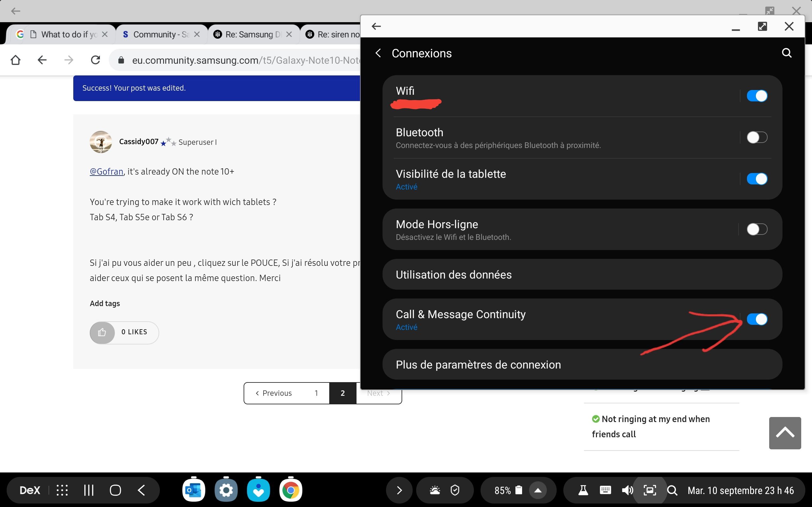Viewport: 812px width, 507px height.
Task: Open the volume control in tray
Action: 627,490
